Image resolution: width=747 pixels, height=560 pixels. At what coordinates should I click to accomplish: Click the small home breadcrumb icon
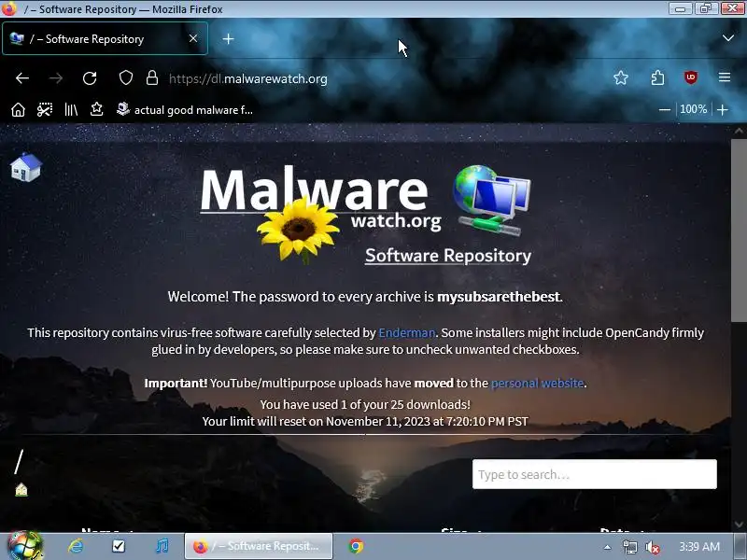coord(21,489)
